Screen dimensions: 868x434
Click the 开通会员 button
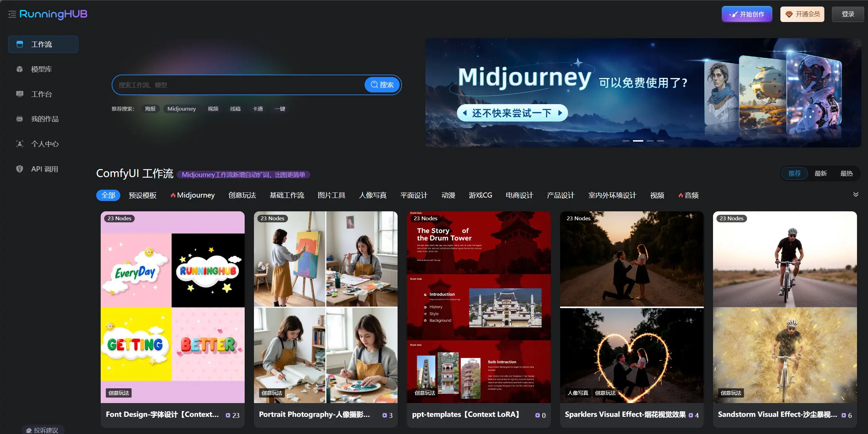tap(802, 14)
